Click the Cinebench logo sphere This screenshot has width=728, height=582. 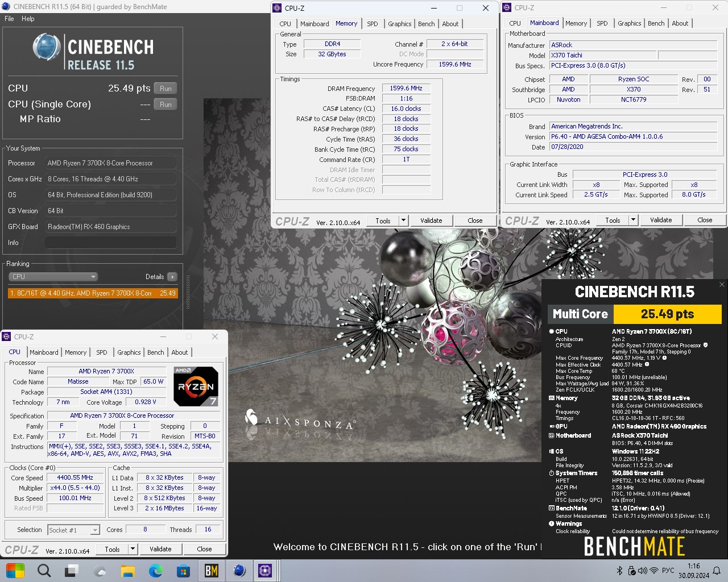pyautogui.click(x=47, y=47)
